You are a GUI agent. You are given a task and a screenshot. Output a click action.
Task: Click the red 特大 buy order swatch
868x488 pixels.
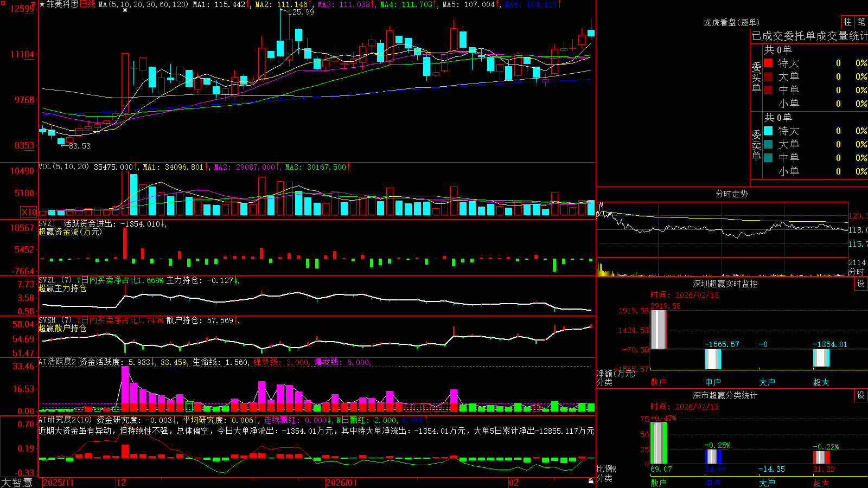tap(768, 63)
